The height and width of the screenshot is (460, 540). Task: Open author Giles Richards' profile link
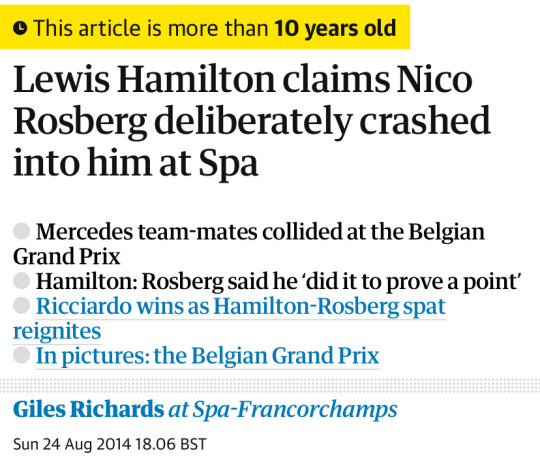[89, 409]
